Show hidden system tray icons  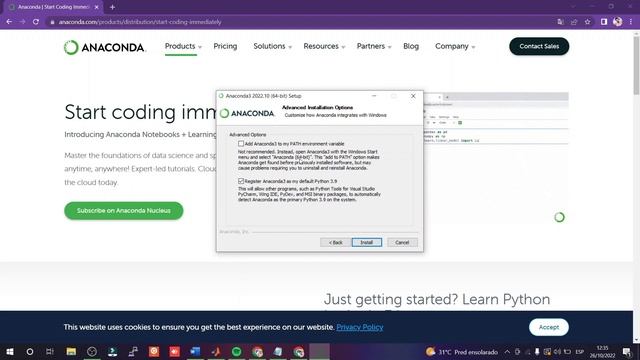click(x=507, y=351)
